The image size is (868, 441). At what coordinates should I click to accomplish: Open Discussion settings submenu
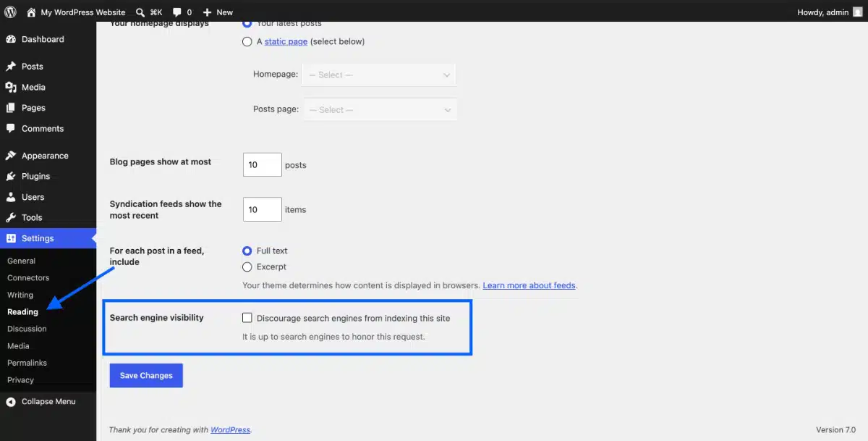coord(27,329)
